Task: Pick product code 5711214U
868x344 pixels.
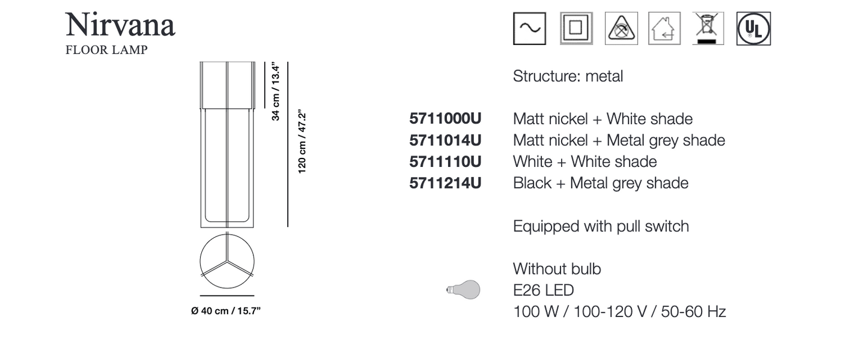Action: click(445, 183)
